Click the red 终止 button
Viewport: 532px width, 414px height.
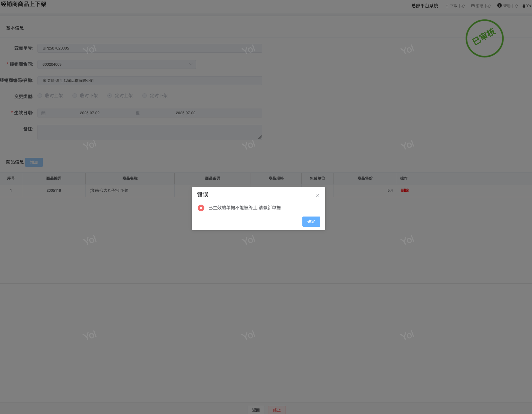277,410
